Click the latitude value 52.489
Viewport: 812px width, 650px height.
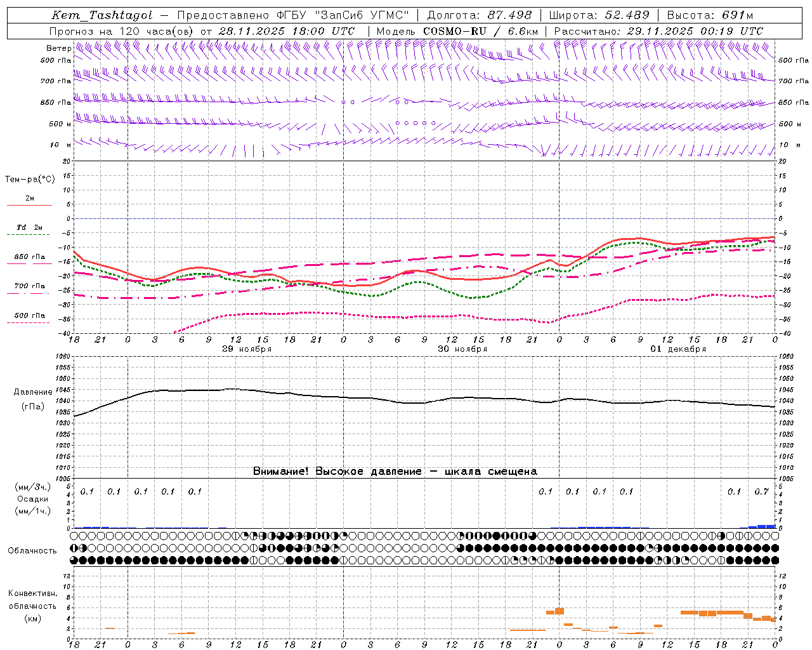(x=627, y=15)
